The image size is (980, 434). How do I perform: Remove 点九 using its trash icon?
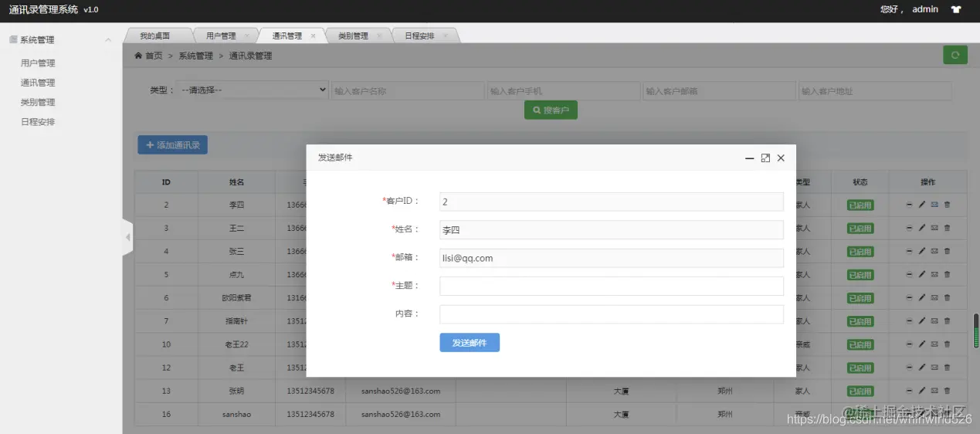pos(947,274)
